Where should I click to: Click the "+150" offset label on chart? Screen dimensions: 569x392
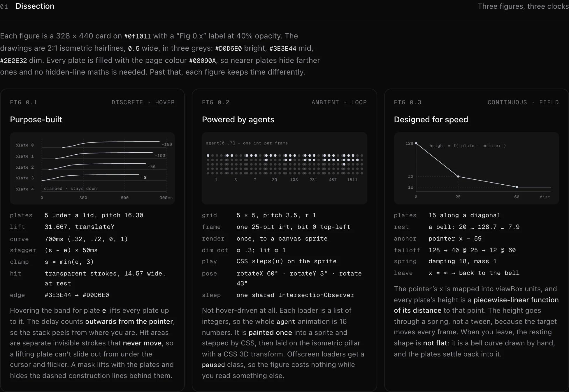pyautogui.click(x=167, y=144)
